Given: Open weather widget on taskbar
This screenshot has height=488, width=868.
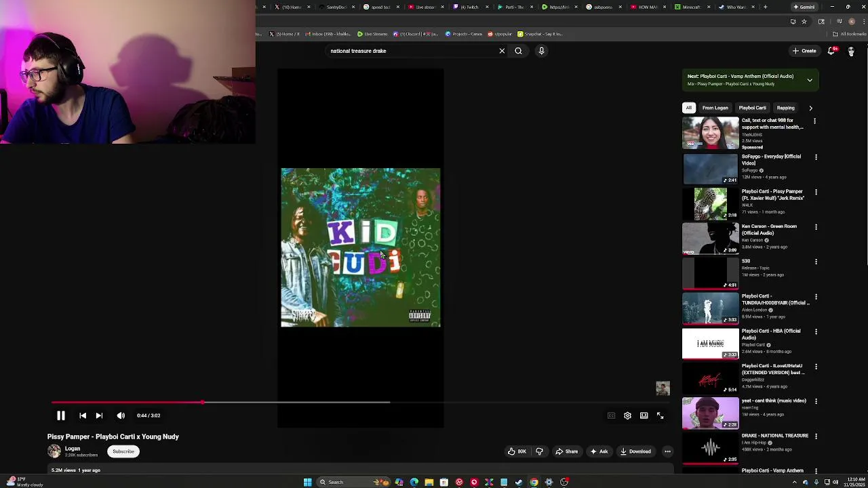Looking at the screenshot, I should [x=24, y=482].
